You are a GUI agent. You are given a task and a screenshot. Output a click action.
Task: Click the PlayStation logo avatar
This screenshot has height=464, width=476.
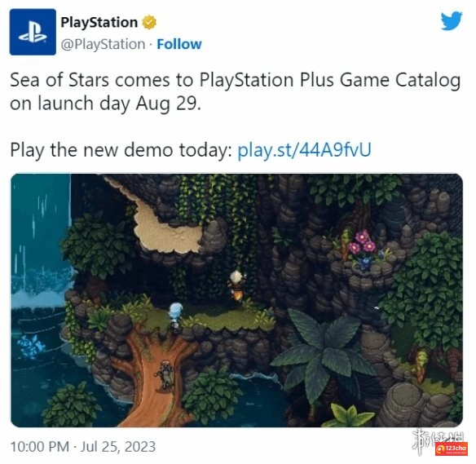[x=33, y=32]
